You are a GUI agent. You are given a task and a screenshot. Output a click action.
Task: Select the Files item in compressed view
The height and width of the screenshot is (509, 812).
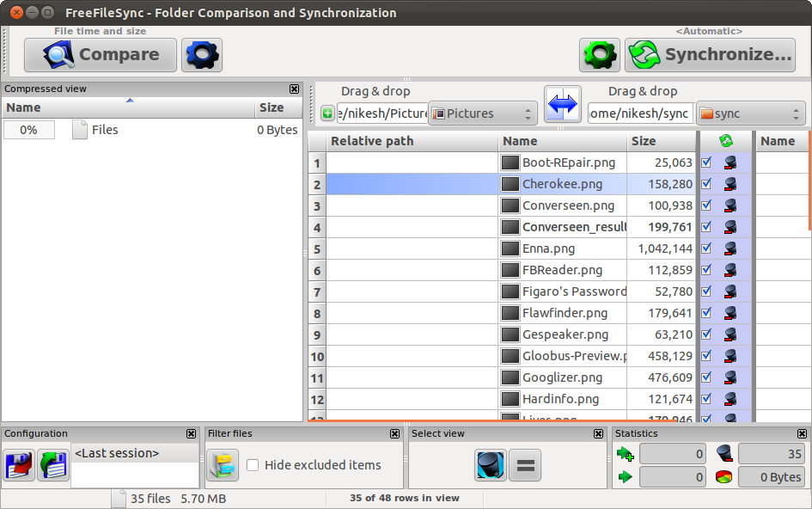click(x=105, y=130)
